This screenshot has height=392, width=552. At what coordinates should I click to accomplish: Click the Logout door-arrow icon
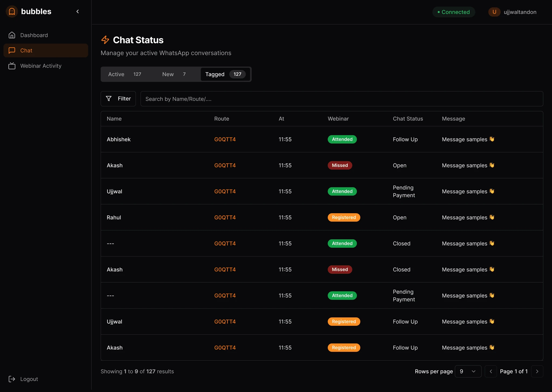coord(12,379)
